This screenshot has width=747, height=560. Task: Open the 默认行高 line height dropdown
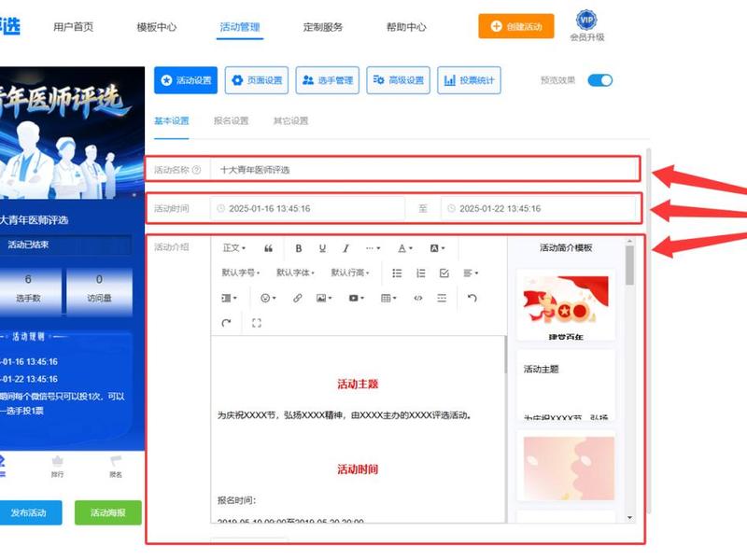[x=350, y=273]
